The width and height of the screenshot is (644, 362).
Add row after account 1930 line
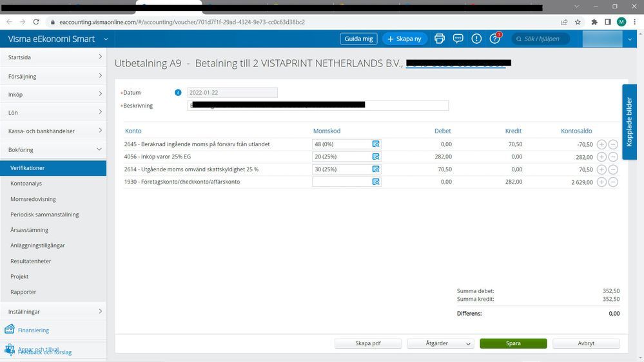601,182
